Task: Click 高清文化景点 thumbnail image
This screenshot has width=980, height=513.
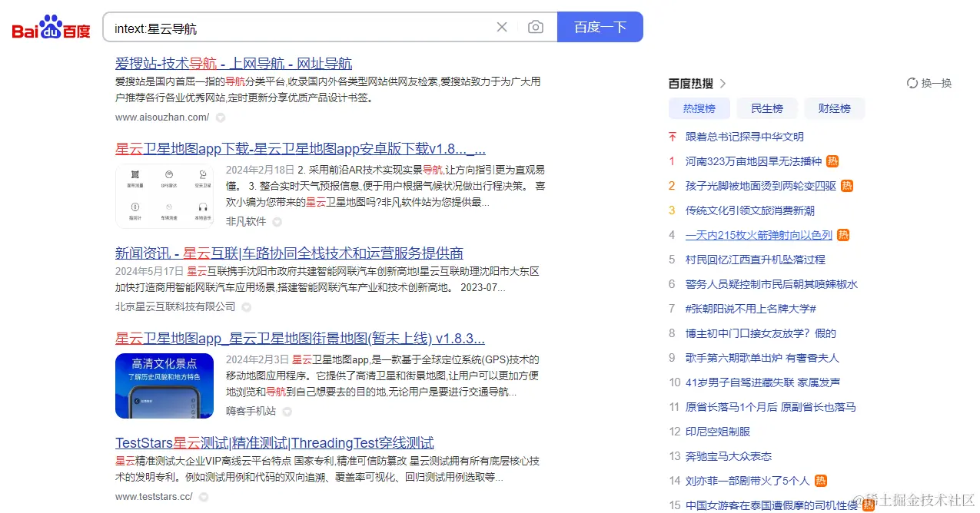Action: pyautogui.click(x=164, y=386)
